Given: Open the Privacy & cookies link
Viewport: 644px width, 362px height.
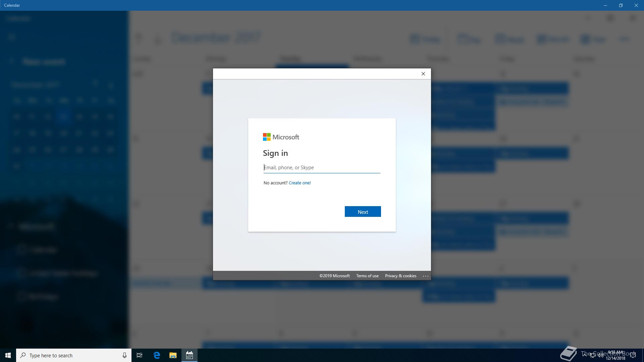Looking at the screenshot, I should coord(400,276).
